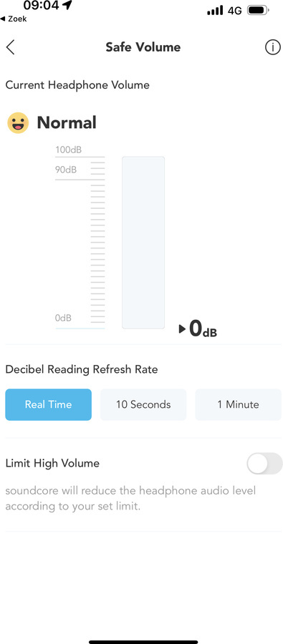Select the Real Time refresh rate
Viewport: 283px width, 644px height.
tap(49, 404)
